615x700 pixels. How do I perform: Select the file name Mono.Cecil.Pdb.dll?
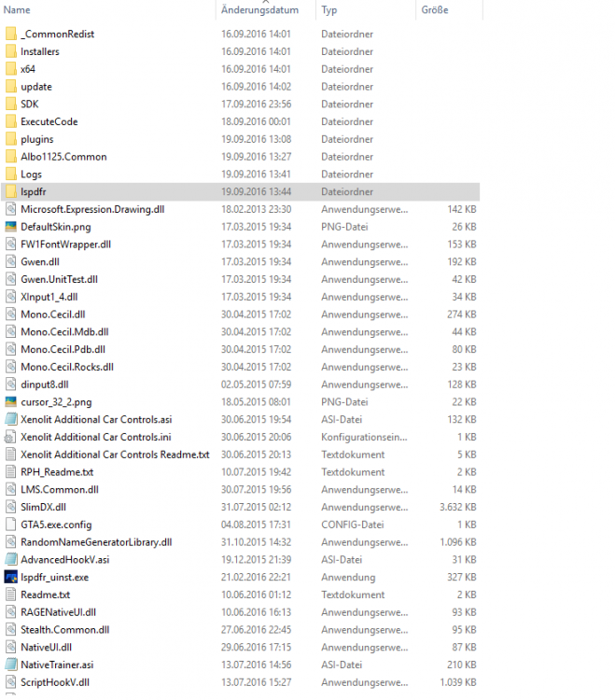(x=63, y=350)
